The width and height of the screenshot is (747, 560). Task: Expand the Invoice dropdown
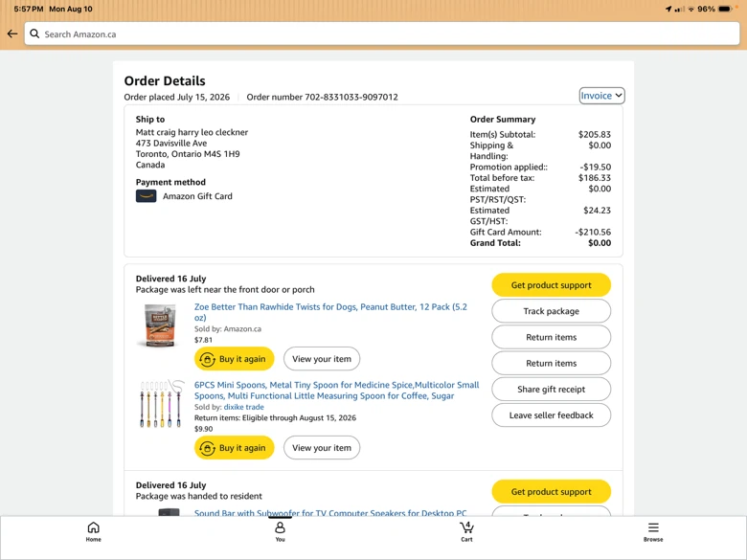[x=601, y=96]
